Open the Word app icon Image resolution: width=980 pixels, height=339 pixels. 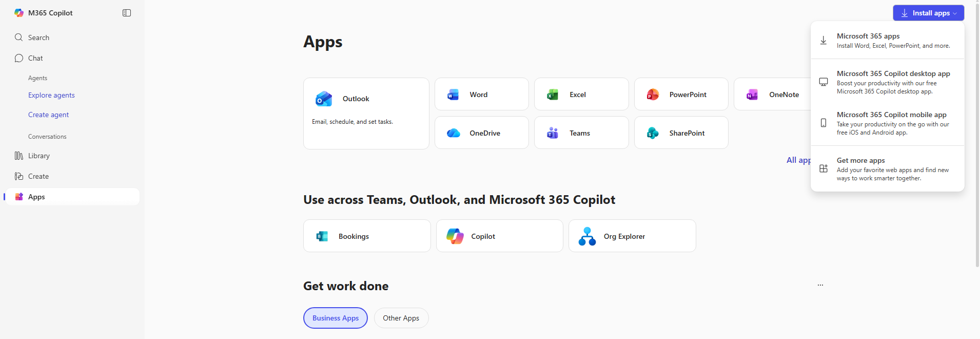pyautogui.click(x=453, y=95)
